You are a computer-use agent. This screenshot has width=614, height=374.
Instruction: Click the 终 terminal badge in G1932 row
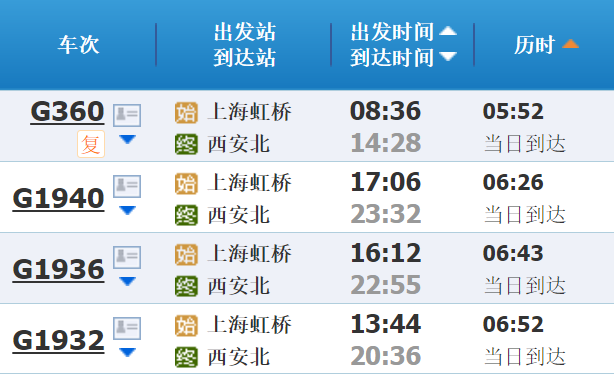[186, 357]
